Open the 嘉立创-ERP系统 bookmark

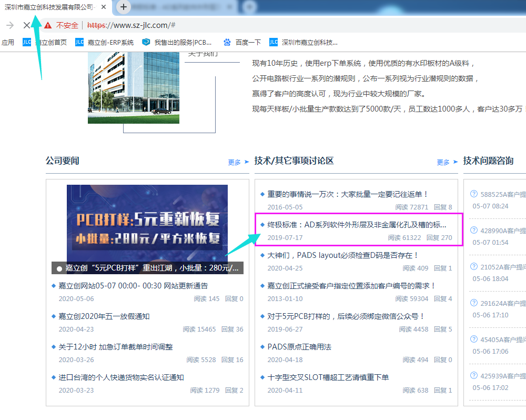point(104,42)
